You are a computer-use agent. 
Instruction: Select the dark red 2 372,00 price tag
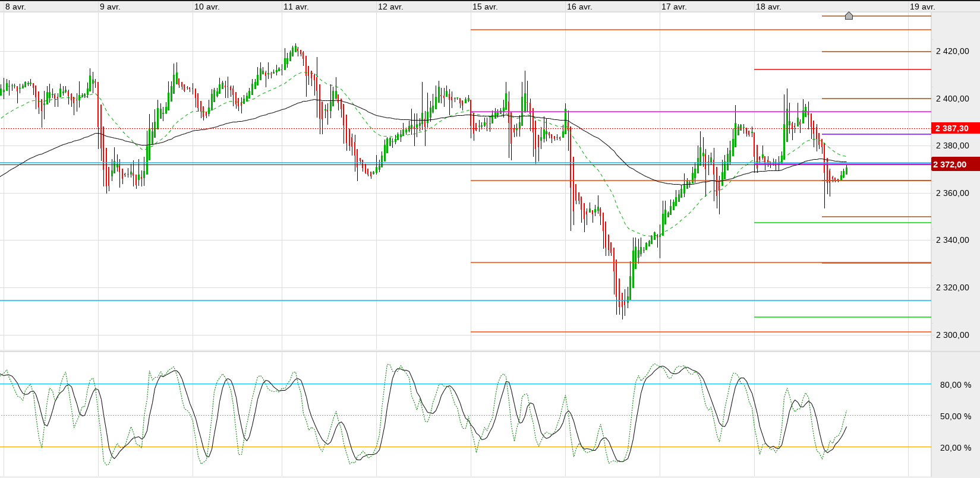955,164
